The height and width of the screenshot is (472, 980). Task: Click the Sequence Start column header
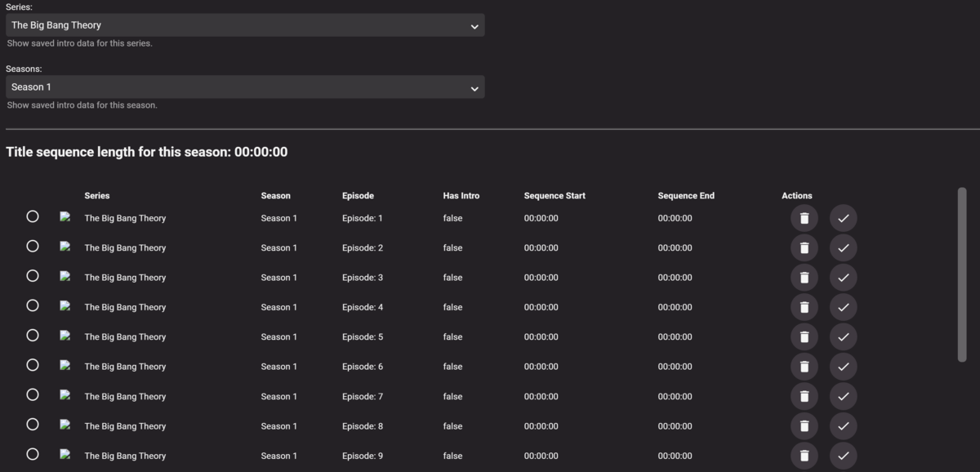point(555,196)
